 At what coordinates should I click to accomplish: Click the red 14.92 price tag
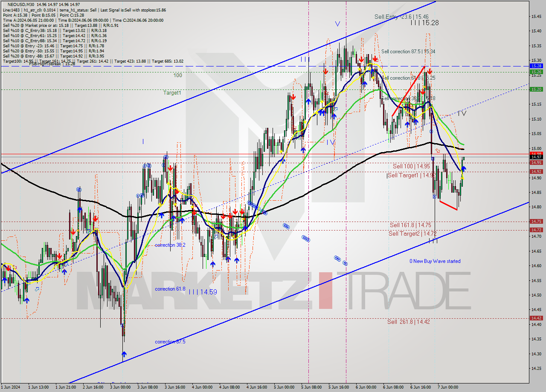point(536,172)
